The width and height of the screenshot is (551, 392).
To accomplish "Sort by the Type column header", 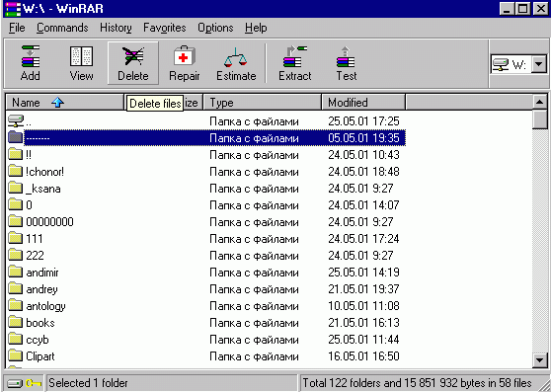I will (x=262, y=103).
